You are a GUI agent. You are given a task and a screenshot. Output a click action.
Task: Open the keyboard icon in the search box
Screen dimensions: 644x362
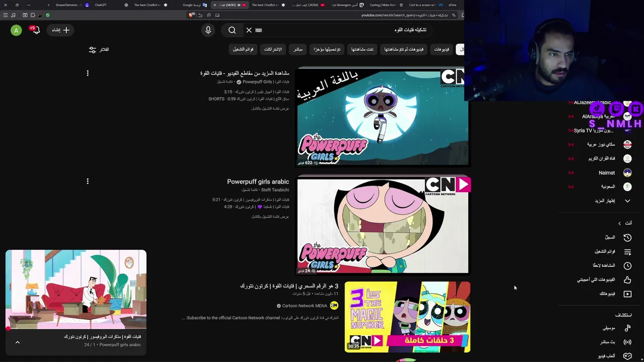[x=259, y=30]
